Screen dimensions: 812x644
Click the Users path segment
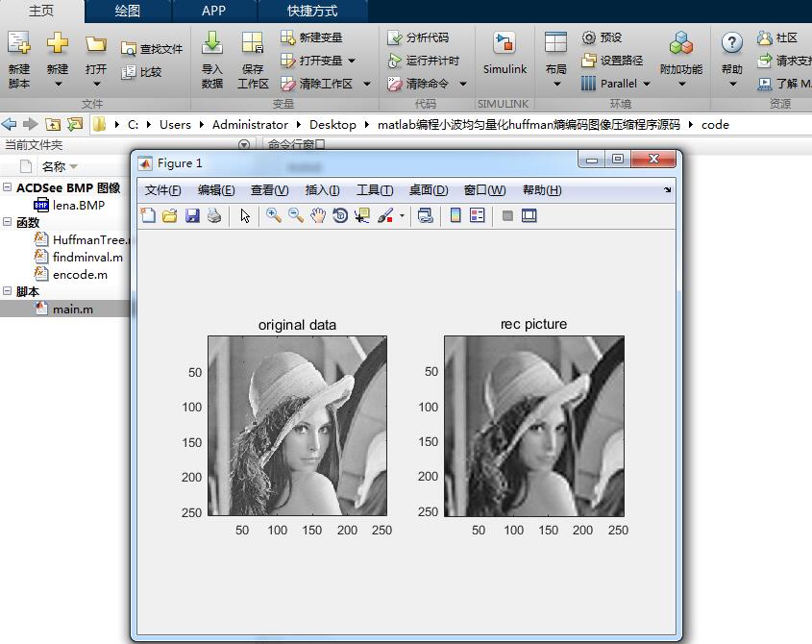(175, 125)
